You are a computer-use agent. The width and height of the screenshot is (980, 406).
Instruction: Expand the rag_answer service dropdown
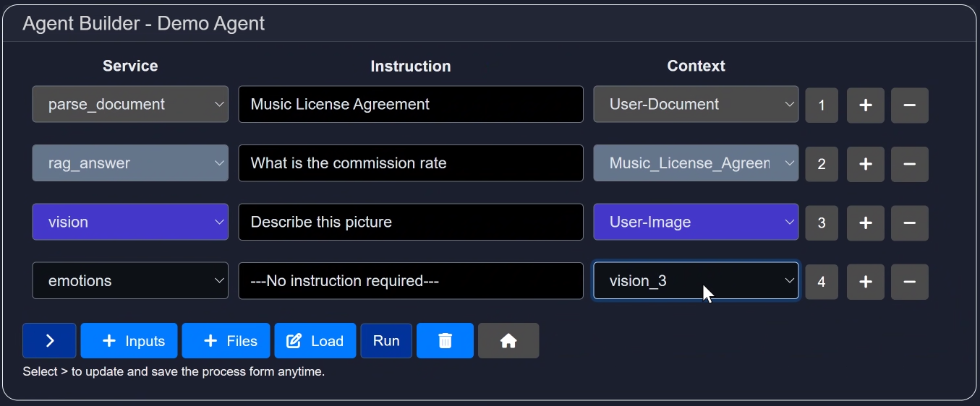point(130,163)
